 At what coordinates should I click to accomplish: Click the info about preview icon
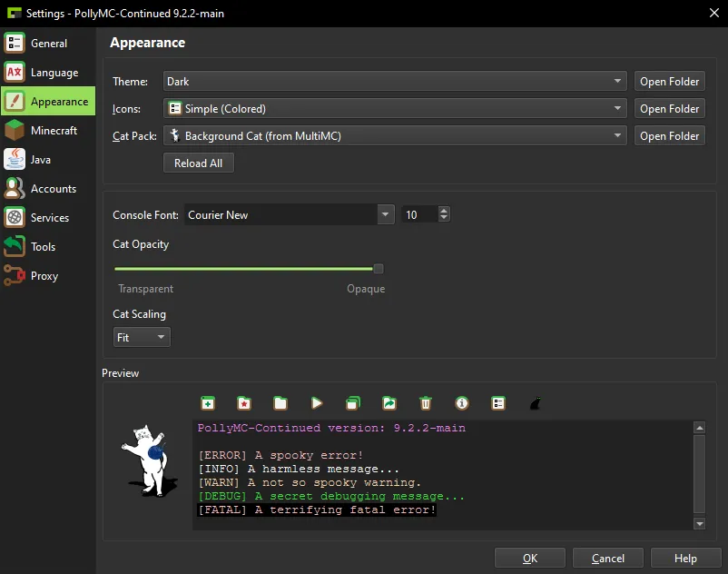pos(462,403)
